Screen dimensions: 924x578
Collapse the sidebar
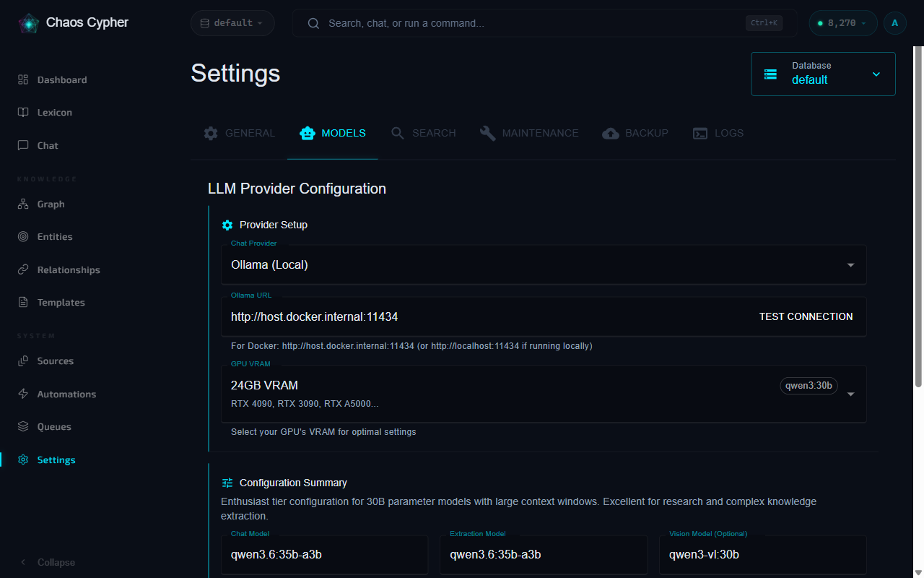tap(48, 562)
